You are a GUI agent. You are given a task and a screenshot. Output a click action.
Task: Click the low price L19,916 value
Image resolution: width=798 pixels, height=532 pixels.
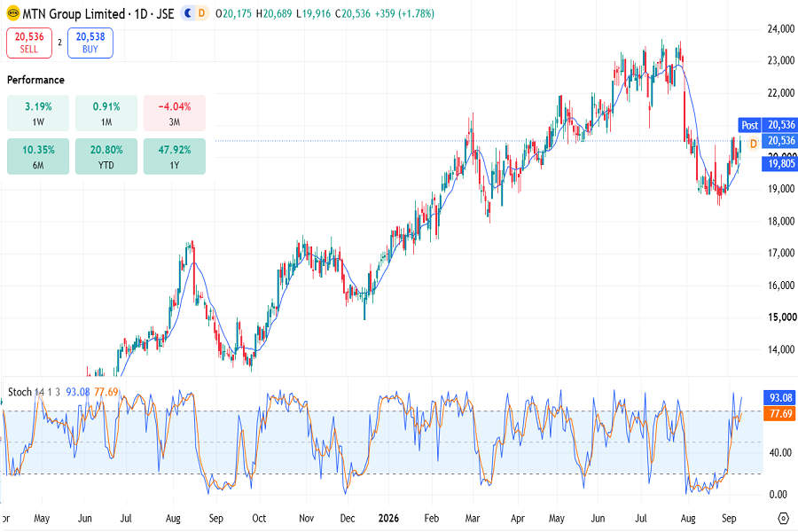[314, 14]
